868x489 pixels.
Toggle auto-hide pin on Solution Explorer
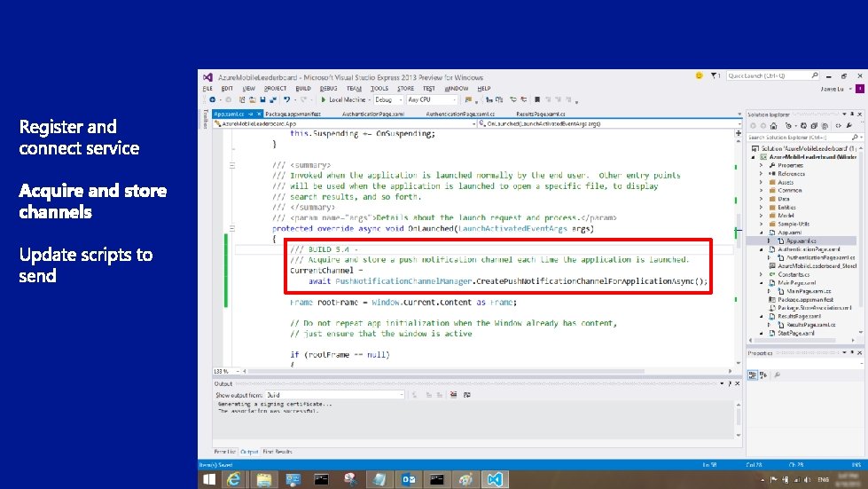tap(852, 114)
